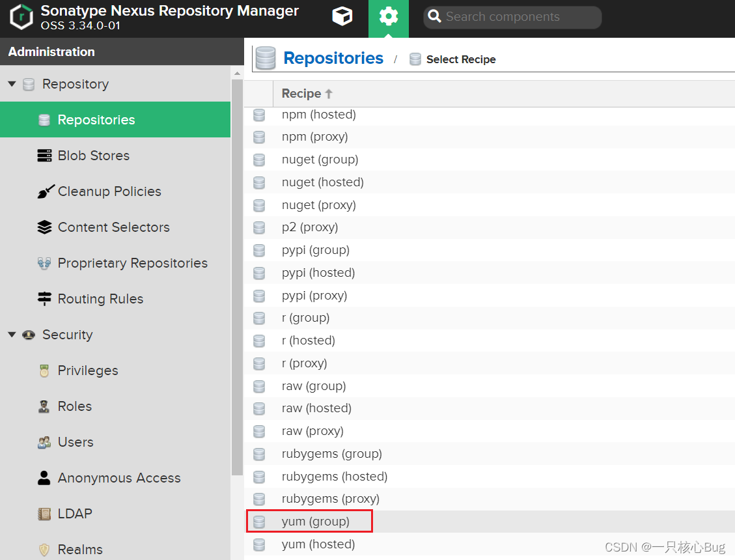Image resolution: width=735 pixels, height=560 pixels.
Task: Click the Recipe sort arrow
Action: 329,94
